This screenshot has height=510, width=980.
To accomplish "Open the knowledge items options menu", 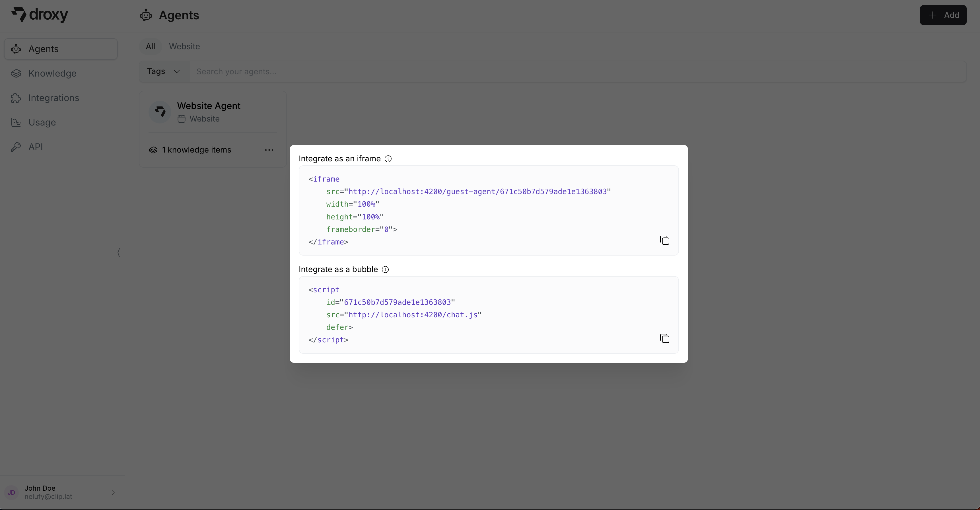I will pos(269,150).
